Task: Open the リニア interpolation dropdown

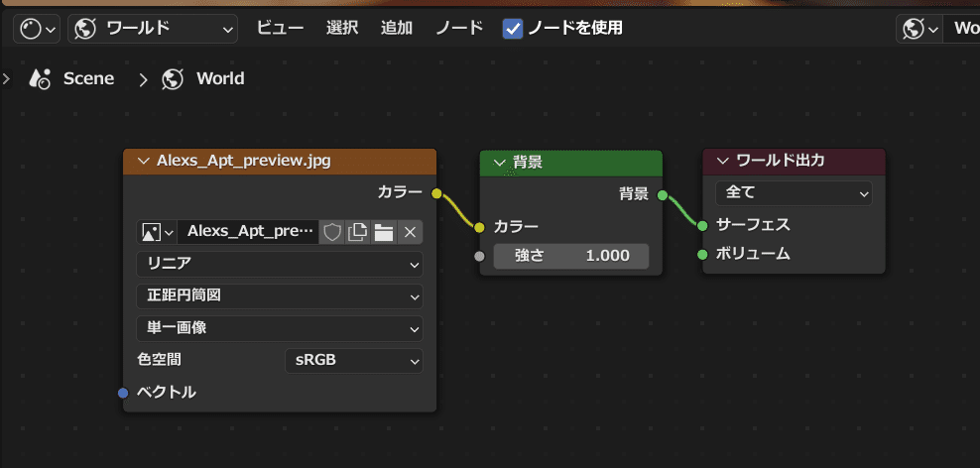Action: [x=280, y=265]
